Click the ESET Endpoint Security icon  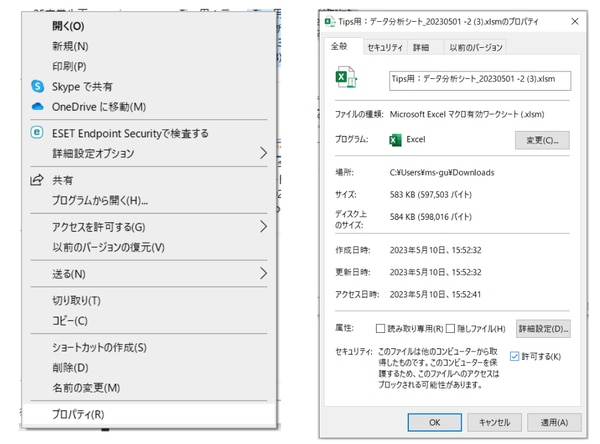pos(37,133)
